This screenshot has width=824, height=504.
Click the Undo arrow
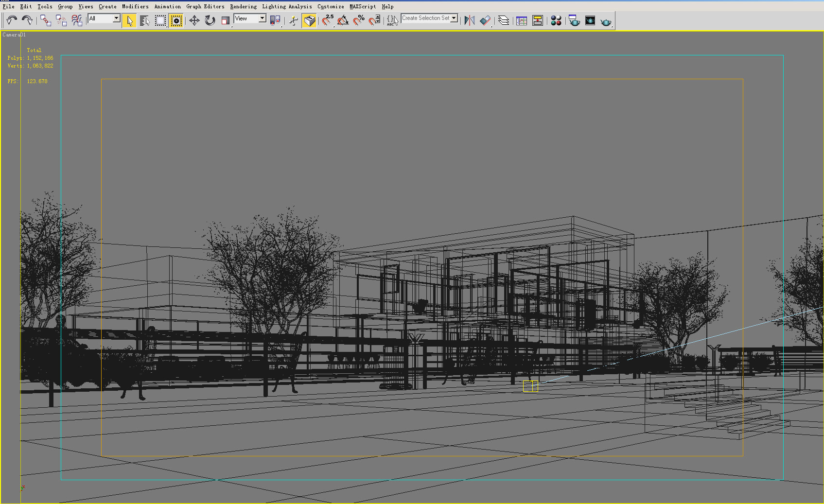(11, 20)
